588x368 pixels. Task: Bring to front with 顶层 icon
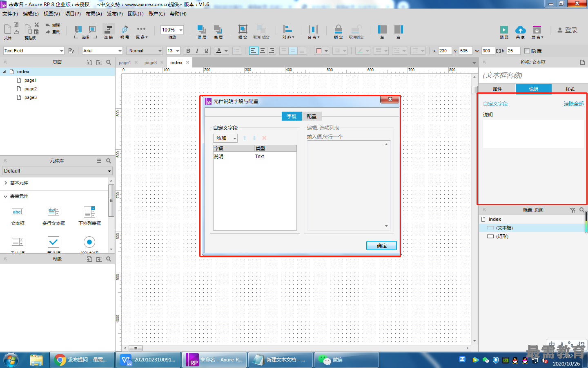coord(202,29)
